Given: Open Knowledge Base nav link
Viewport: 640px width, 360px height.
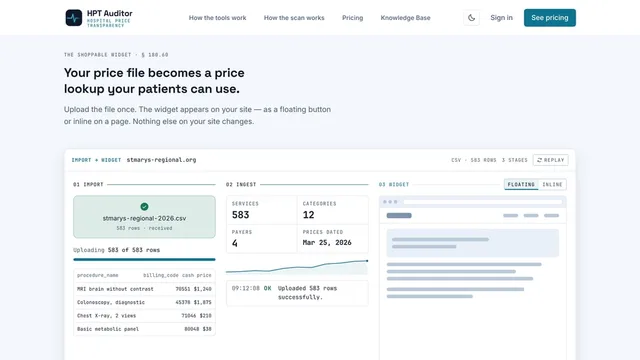Looking at the screenshot, I should (x=405, y=18).
